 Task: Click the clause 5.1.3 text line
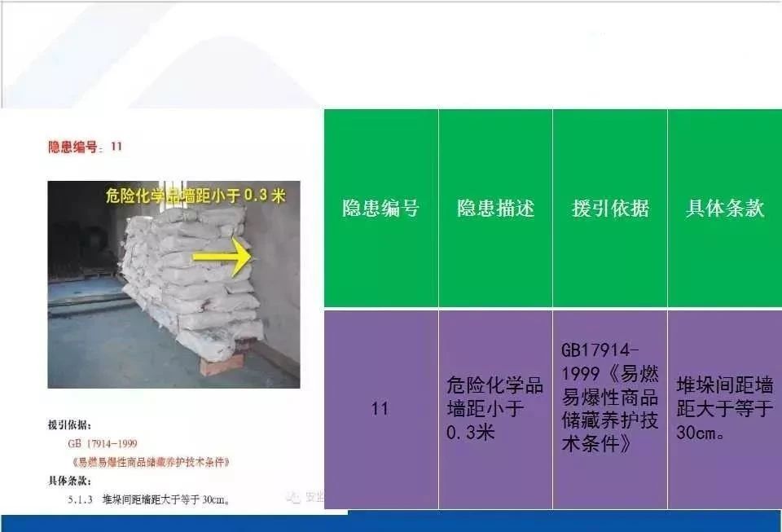click(x=148, y=499)
